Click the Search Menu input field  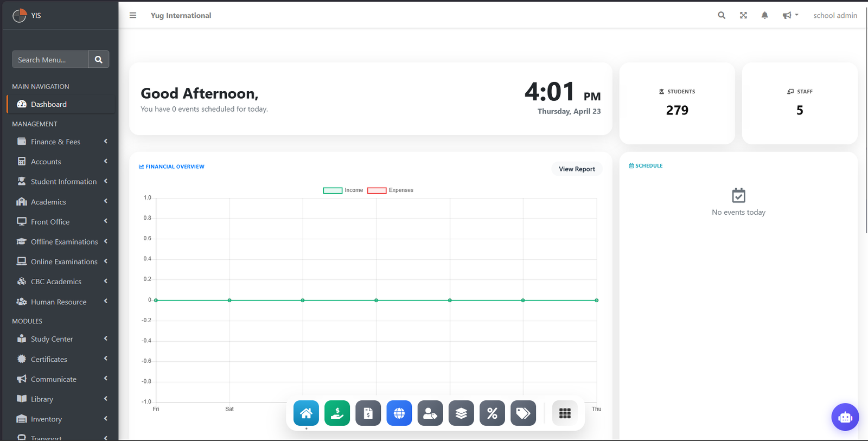(x=50, y=60)
